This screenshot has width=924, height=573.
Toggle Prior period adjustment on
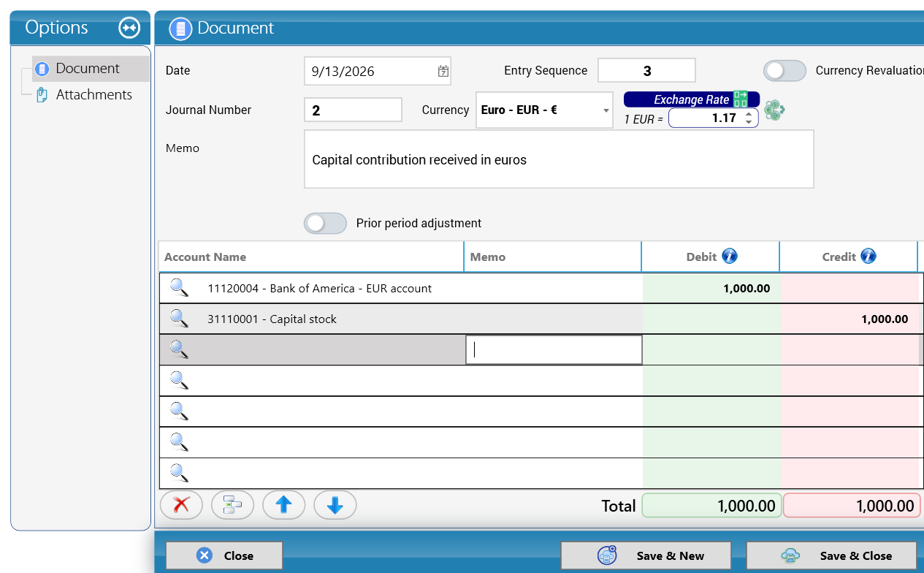(325, 223)
